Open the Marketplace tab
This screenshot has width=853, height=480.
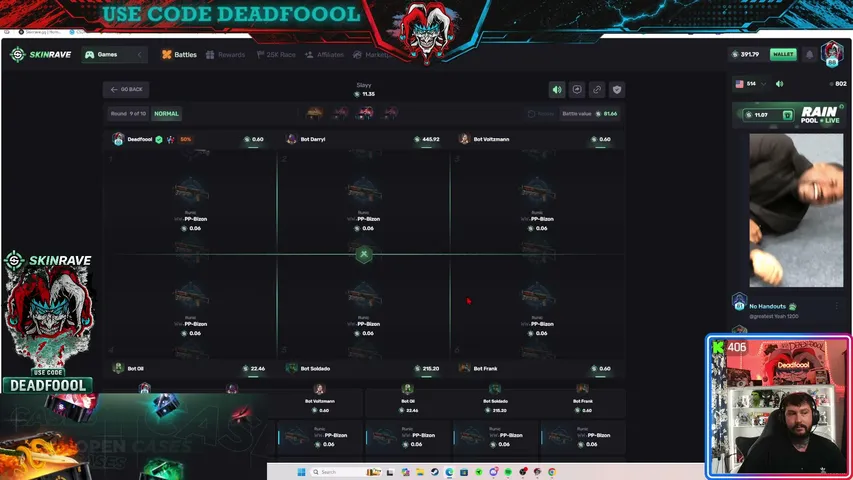(x=371, y=54)
